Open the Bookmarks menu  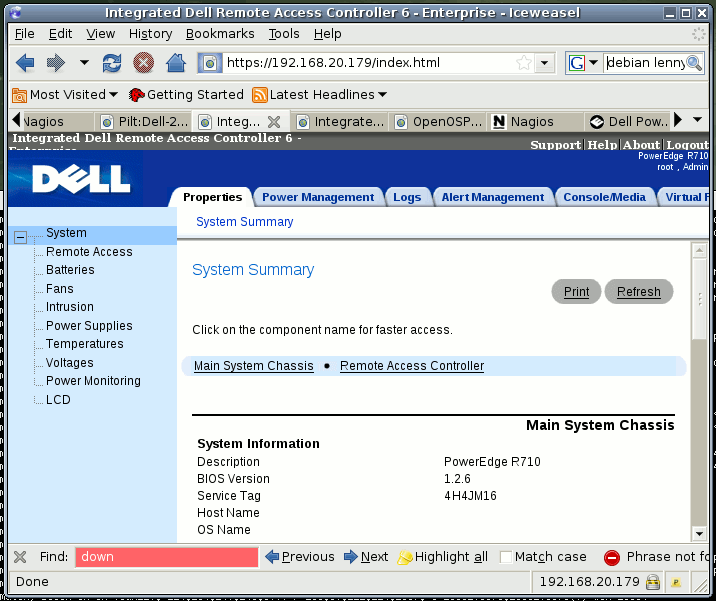220,34
